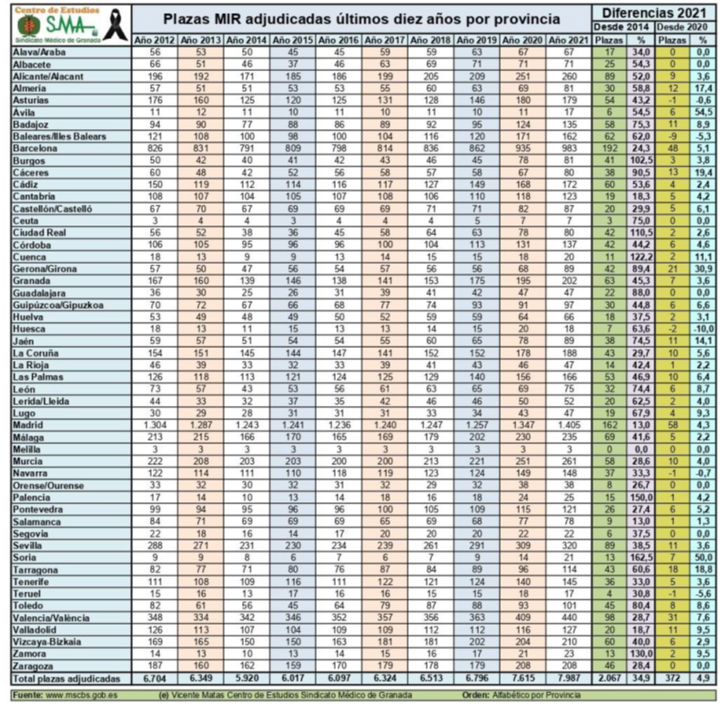The width and height of the screenshot is (728, 707).
Task: Select Valencia's Año 2020 value 409
Action: [x=522, y=618]
